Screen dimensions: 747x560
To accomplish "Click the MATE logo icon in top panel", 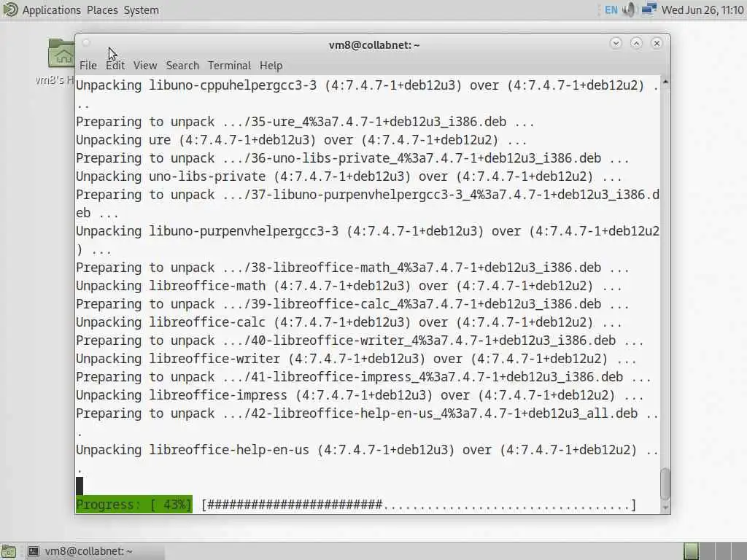I will coord(10,9).
